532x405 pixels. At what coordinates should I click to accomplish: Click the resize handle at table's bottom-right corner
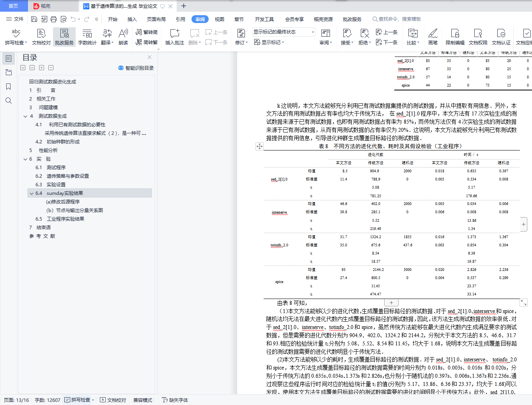click(524, 303)
